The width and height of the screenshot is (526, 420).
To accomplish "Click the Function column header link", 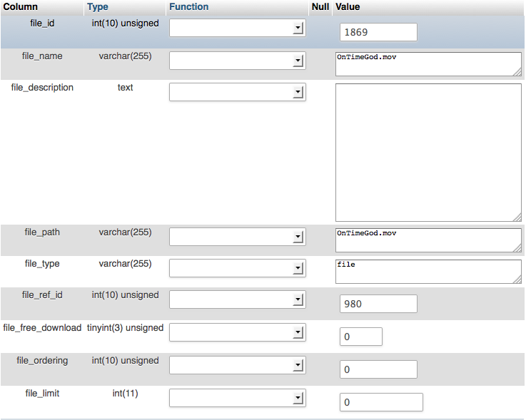I will (189, 6).
